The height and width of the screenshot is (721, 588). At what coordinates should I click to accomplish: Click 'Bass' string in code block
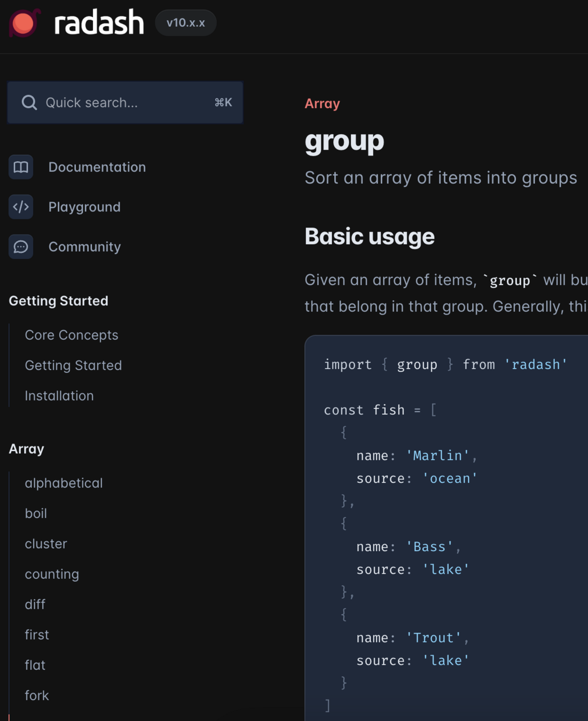(429, 547)
